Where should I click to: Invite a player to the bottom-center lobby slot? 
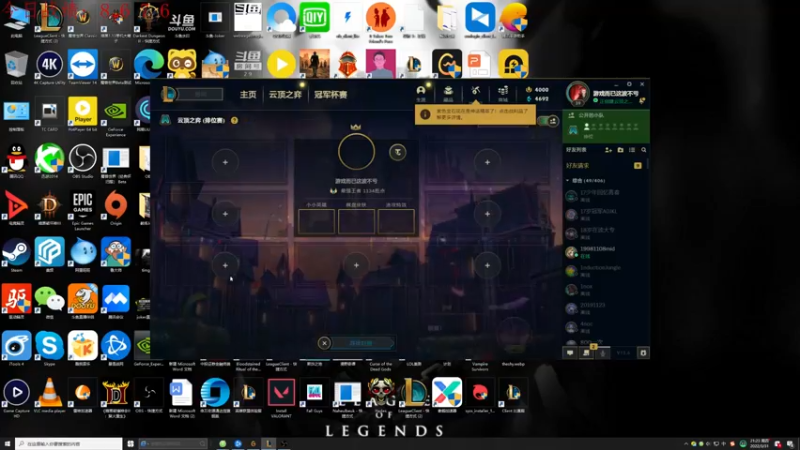[x=356, y=265]
